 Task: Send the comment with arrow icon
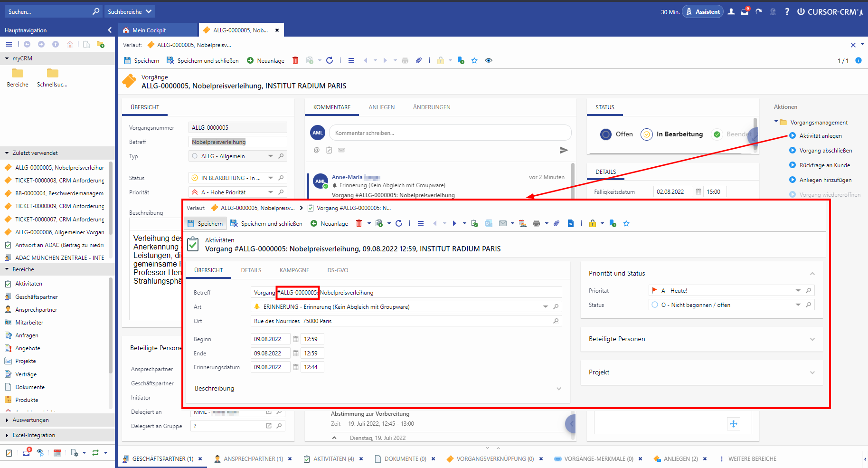click(x=564, y=150)
